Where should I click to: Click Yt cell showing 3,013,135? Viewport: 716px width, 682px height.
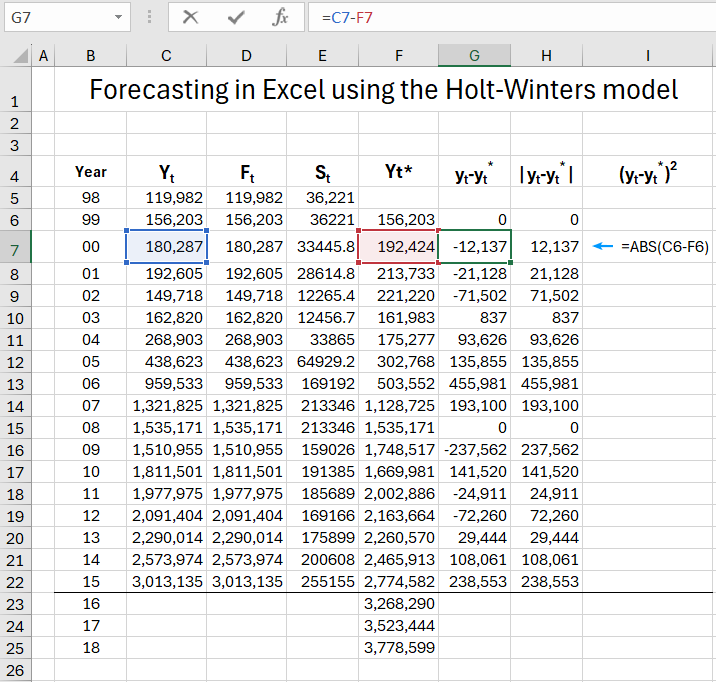166,582
